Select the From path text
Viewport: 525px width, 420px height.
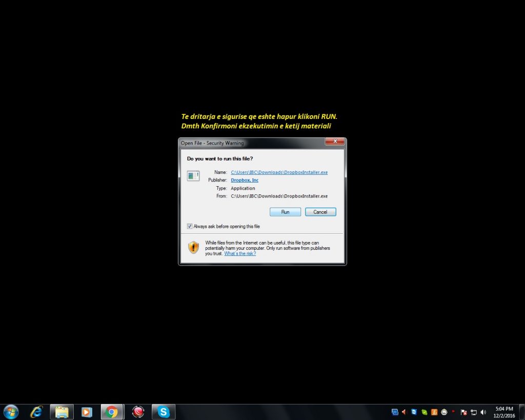279,196
